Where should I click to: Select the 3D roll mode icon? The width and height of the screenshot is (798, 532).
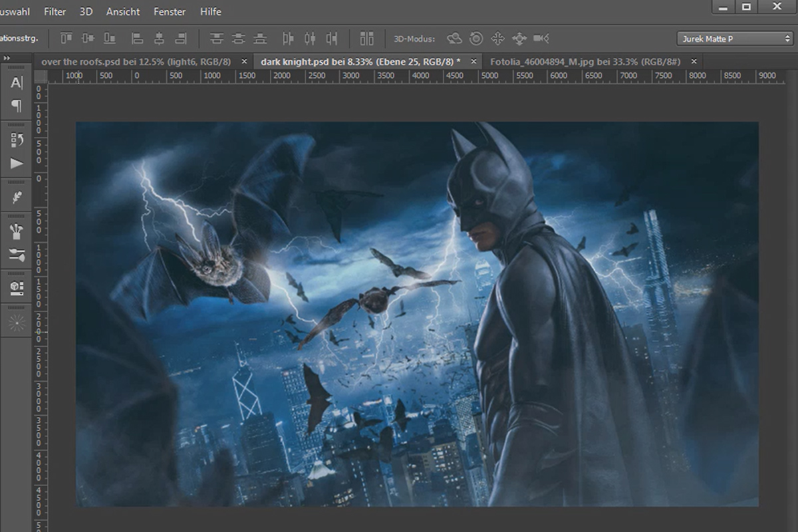coord(476,38)
